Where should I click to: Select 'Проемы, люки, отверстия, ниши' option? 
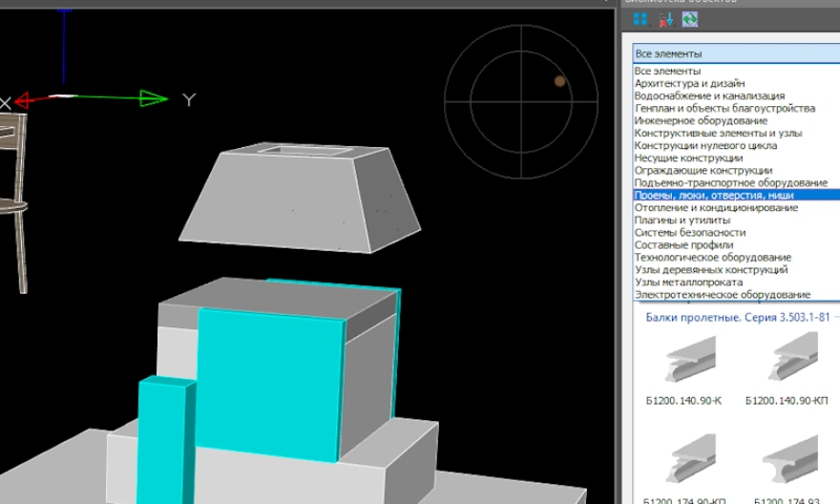714,196
